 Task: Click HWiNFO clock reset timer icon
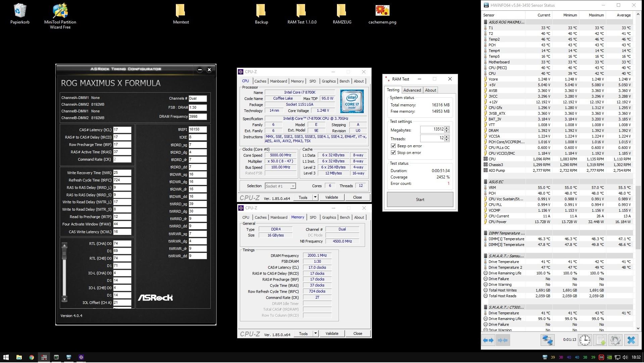coord(585,340)
